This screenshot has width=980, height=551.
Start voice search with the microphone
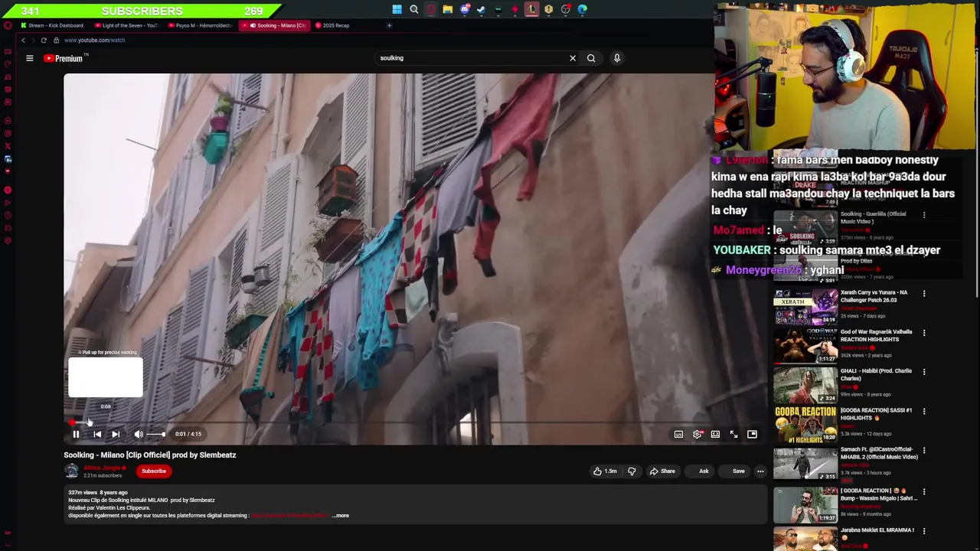[617, 58]
